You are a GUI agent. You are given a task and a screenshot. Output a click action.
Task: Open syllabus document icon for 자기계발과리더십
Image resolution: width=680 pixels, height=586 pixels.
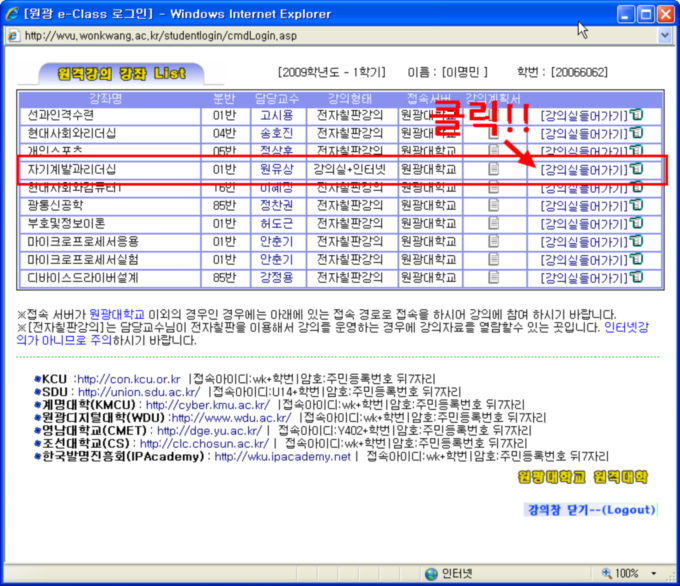click(494, 169)
